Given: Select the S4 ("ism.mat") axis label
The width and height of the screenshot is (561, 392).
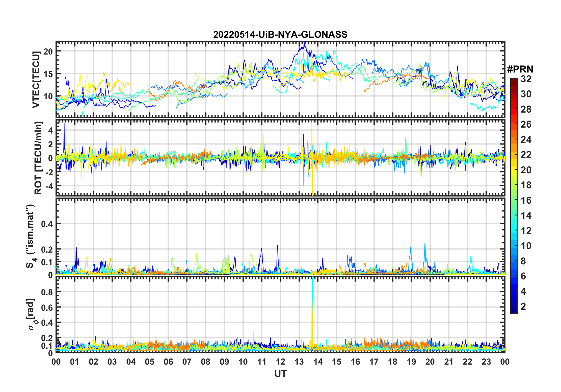Looking at the screenshot, I should click(x=30, y=236).
